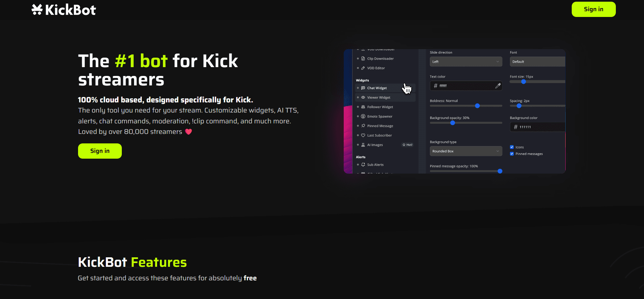Viewport: 644px width, 299px height.
Task: Click the KickBot logo in the header
Action: [64, 10]
